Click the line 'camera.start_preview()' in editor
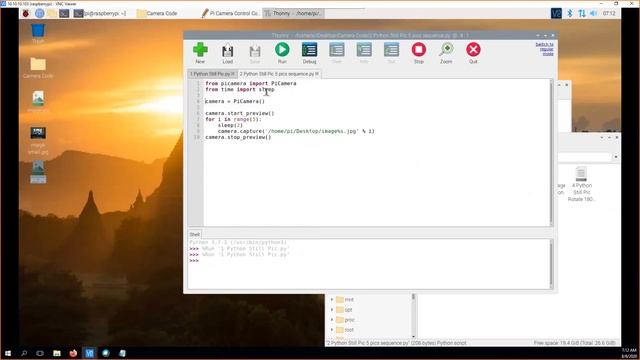This screenshot has width=640, height=360. coord(240,113)
